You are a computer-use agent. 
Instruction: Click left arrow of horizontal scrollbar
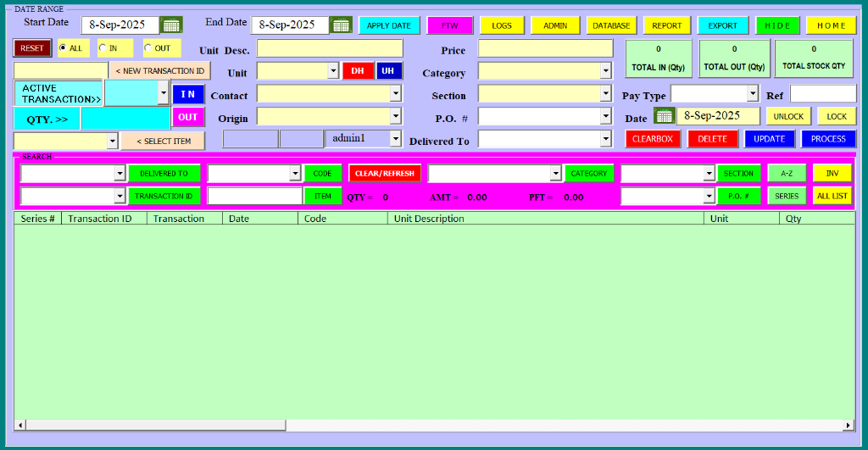coord(20,425)
